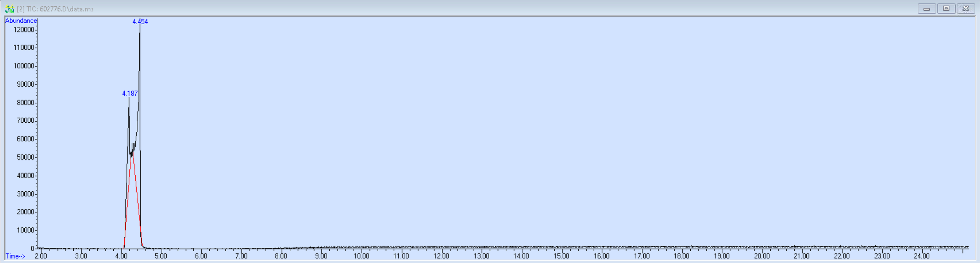Click the 9.00 time axis label
Screen dimensions: 980x263
tap(321, 256)
